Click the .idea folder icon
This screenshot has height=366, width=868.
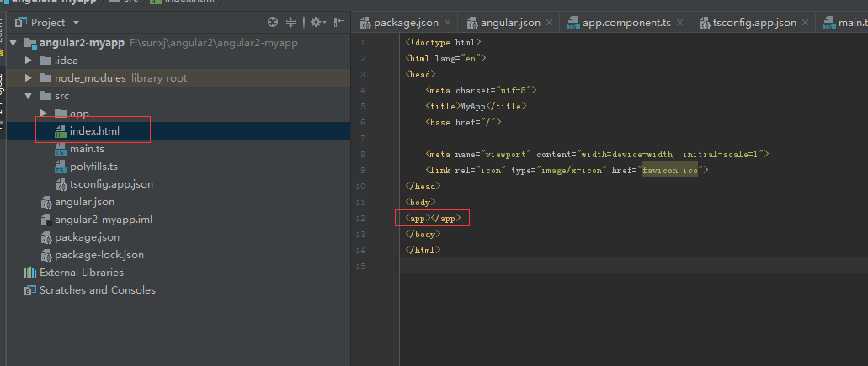click(45, 61)
